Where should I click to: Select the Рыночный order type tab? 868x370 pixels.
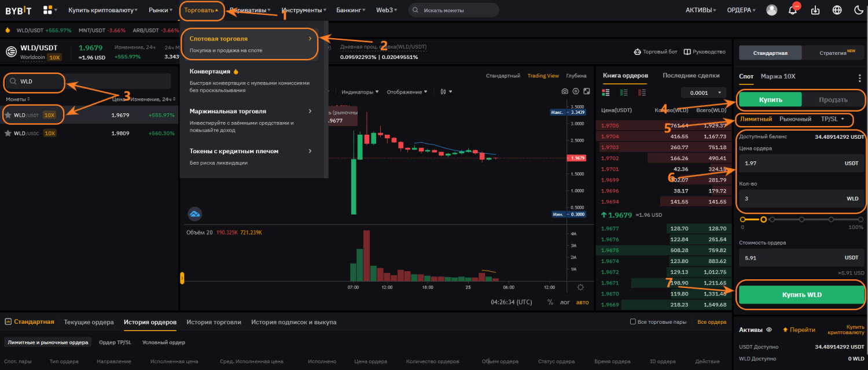(795, 119)
